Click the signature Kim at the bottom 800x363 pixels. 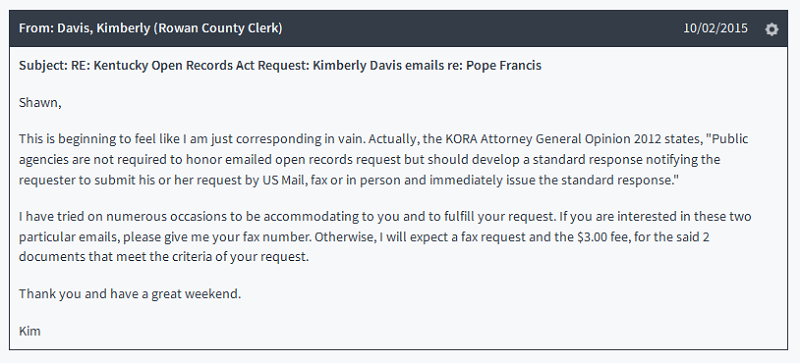coord(30,331)
